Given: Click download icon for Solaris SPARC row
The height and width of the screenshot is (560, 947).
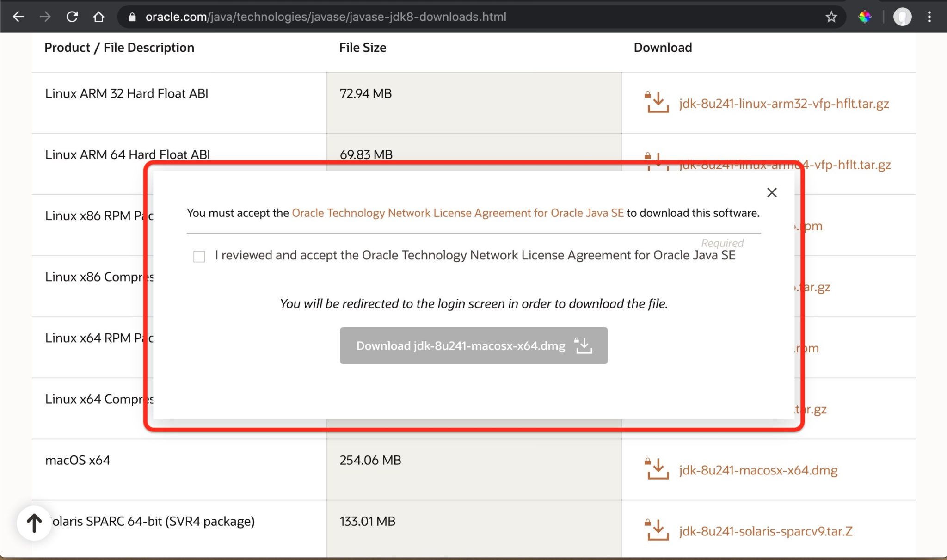Looking at the screenshot, I should (x=656, y=529).
